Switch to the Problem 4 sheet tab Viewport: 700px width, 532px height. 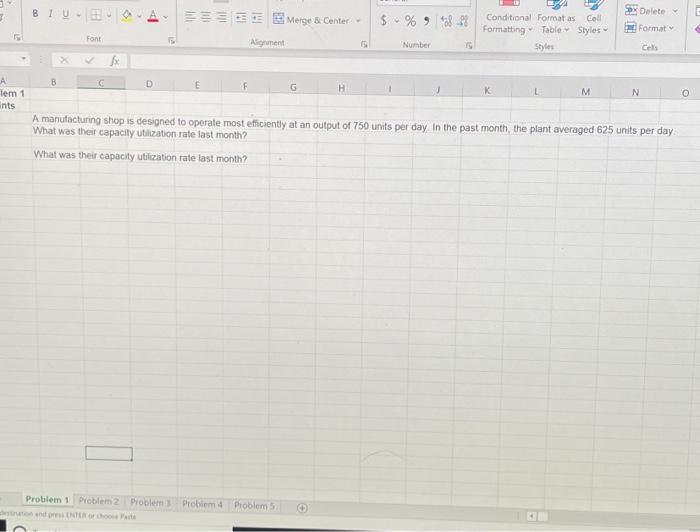pyautogui.click(x=202, y=504)
